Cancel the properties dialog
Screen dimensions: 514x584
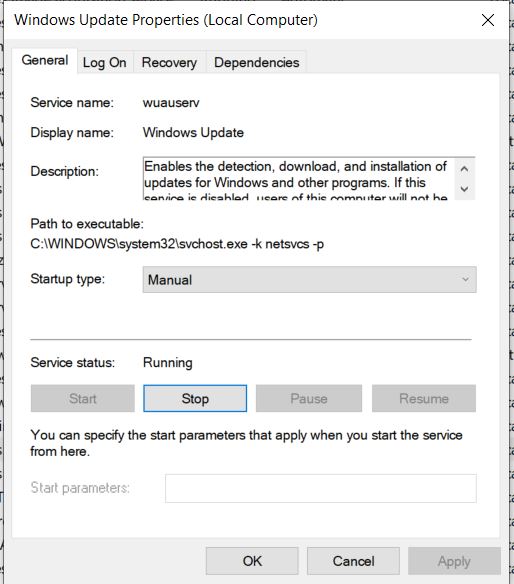[353, 561]
